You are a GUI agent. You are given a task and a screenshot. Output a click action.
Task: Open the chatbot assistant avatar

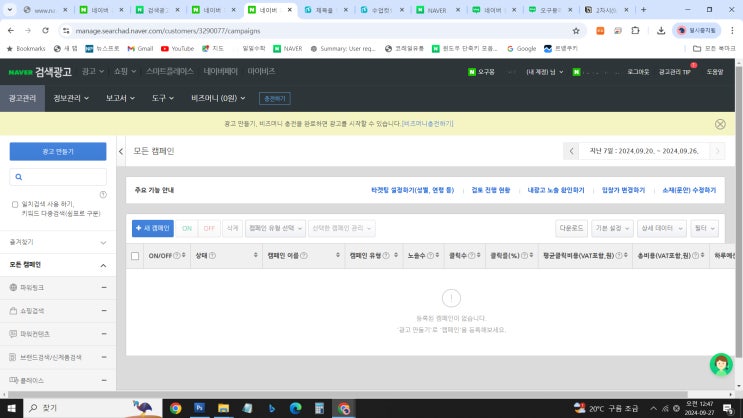point(721,364)
